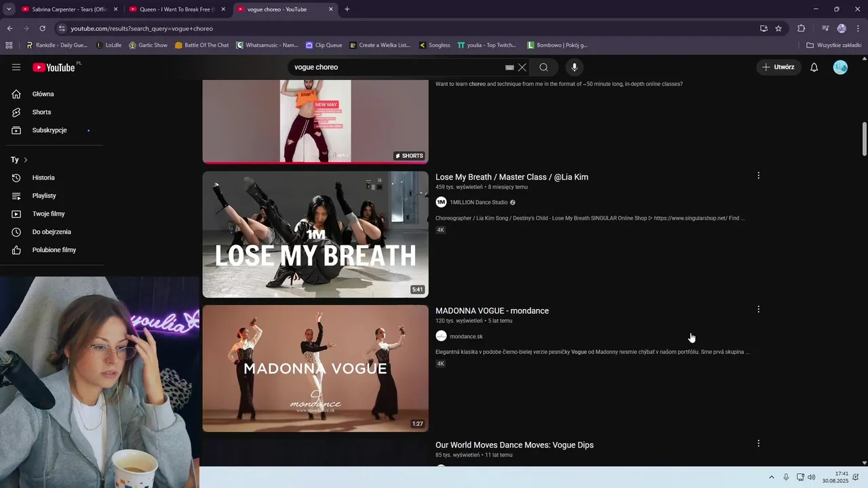
Task: Open the tab search dropdown arrow
Action: (9, 9)
